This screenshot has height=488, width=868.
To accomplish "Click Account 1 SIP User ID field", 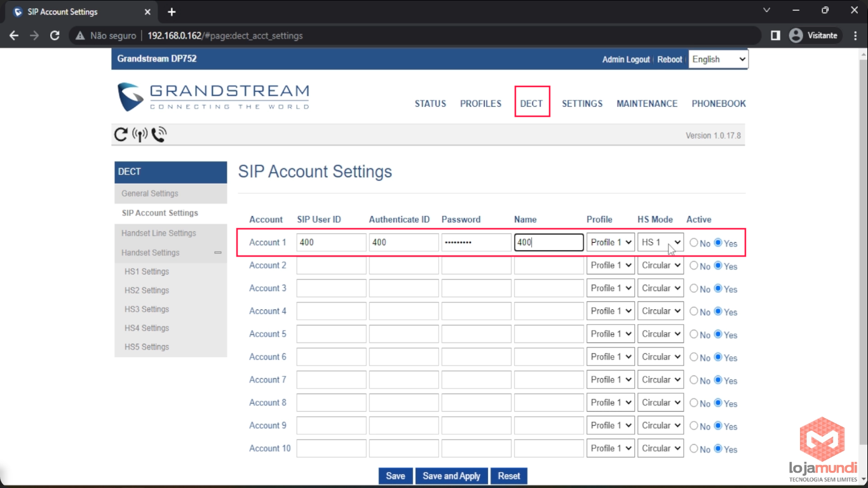I will pyautogui.click(x=331, y=243).
